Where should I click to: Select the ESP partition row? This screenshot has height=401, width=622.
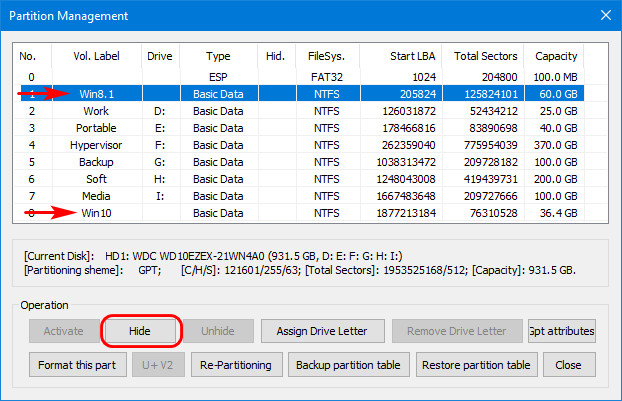click(299, 77)
